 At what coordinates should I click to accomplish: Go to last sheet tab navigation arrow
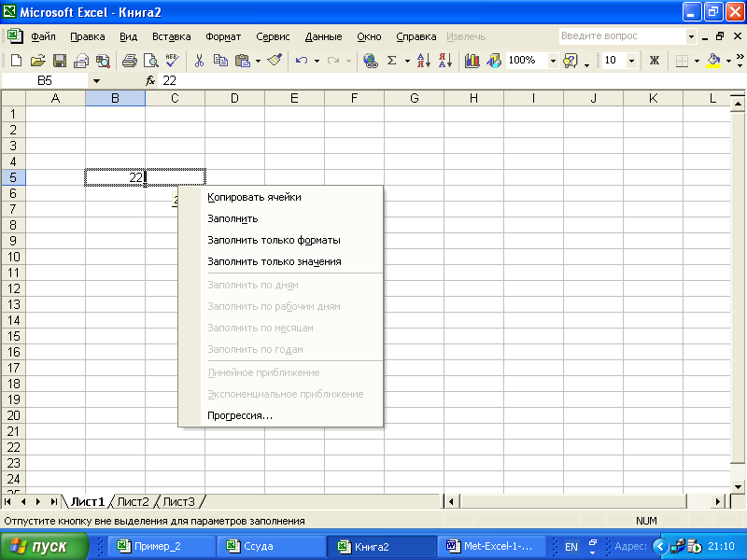click(53, 501)
